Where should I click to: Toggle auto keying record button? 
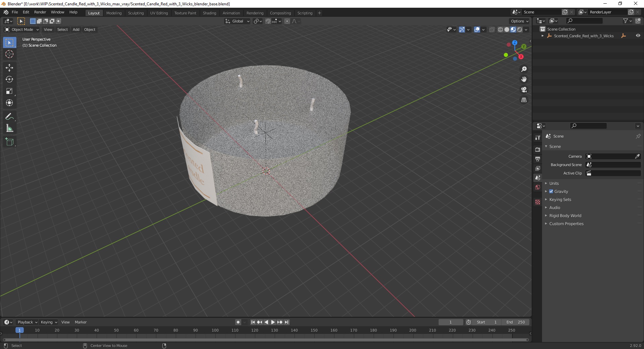coord(238,322)
